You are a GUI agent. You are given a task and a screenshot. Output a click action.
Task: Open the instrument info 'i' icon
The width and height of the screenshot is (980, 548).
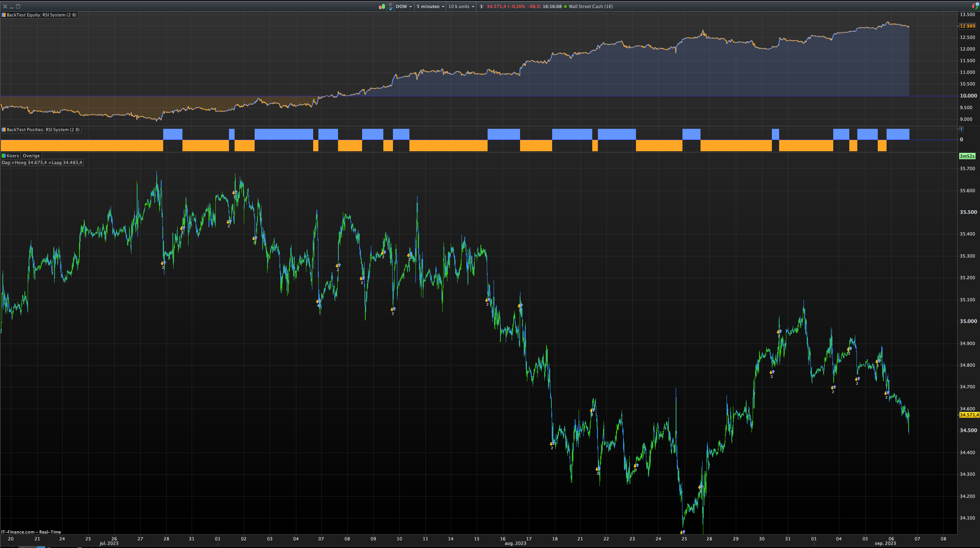point(482,6)
